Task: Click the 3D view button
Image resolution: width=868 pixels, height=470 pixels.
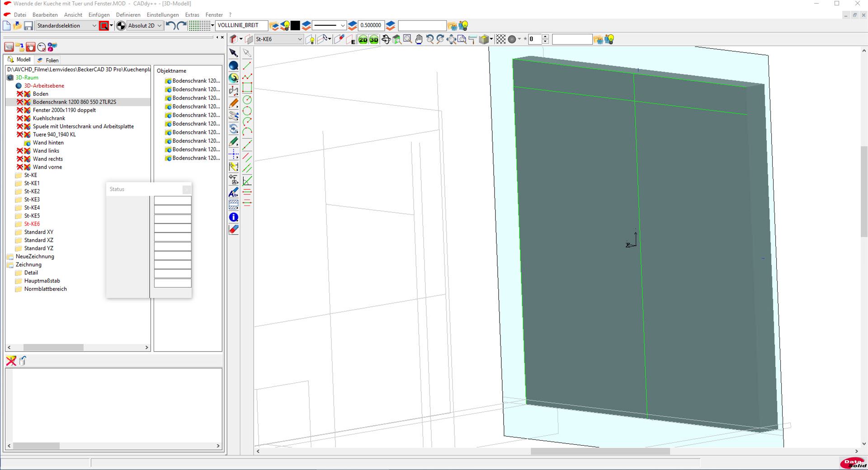Action: 374,40
